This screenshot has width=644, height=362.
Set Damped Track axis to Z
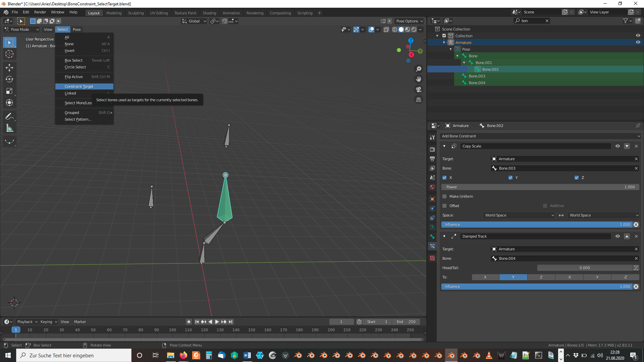click(x=541, y=277)
